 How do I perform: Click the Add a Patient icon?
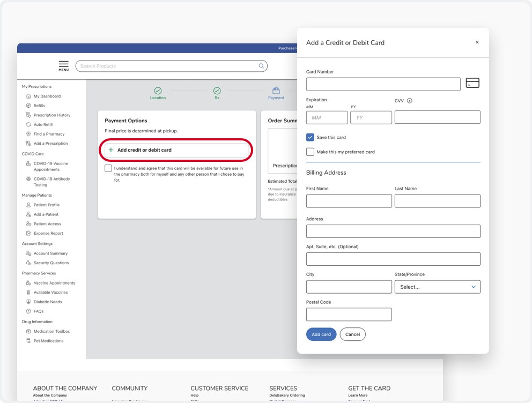coord(28,214)
